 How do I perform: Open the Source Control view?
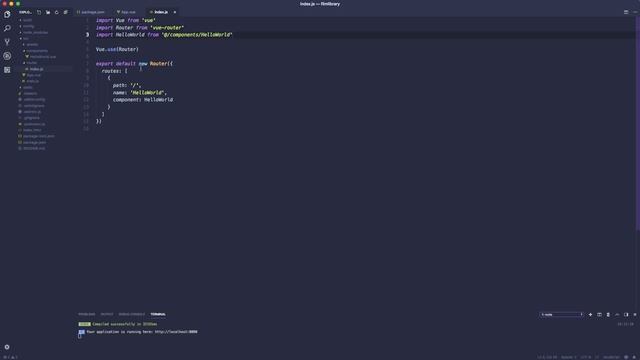(x=7, y=42)
